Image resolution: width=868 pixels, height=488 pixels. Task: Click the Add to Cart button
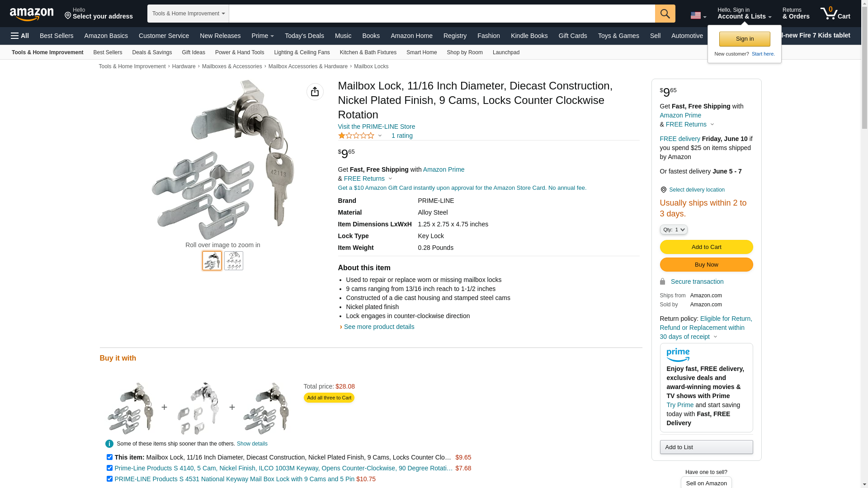tap(706, 247)
